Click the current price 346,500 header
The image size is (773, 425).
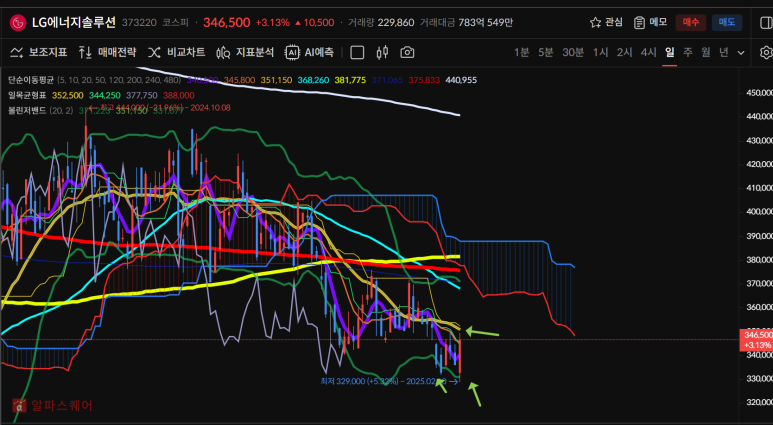pyautogui.click(x=227, y=23)
